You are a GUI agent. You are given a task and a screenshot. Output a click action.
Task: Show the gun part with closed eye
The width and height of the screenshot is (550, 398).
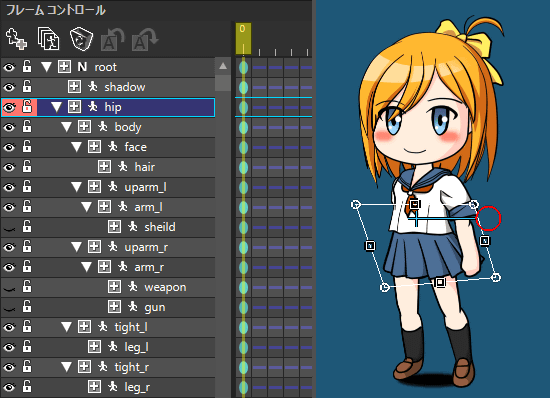(x=9, y=309)
